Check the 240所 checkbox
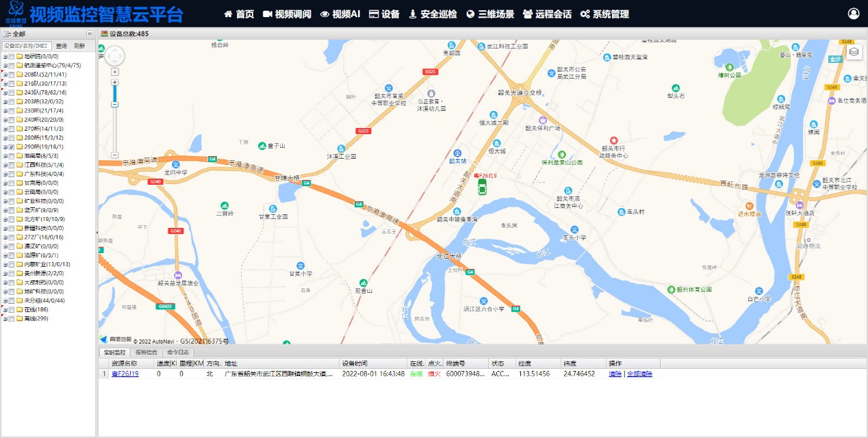The height and width of the screenshot is (438, 868). coord(12,120)
